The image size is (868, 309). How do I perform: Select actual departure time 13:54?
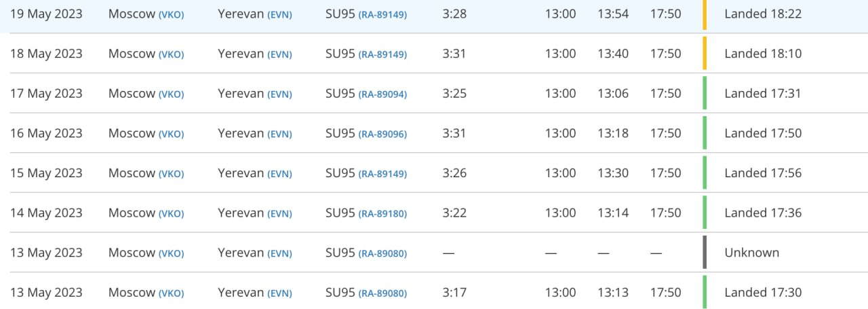612,14
